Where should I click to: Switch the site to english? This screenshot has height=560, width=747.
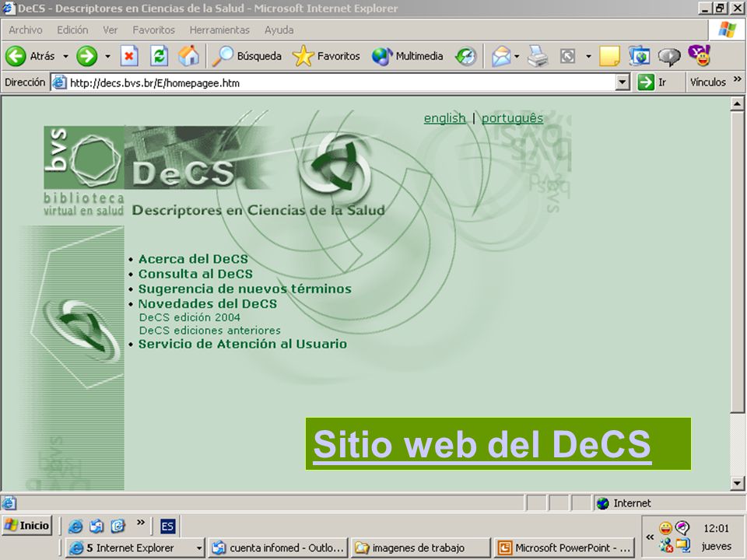[x=444, y=118]
